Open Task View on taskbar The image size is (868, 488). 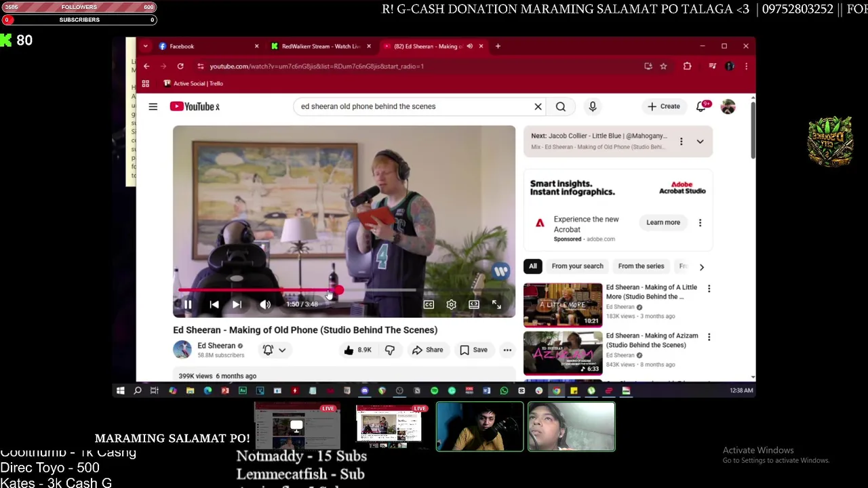155,390
